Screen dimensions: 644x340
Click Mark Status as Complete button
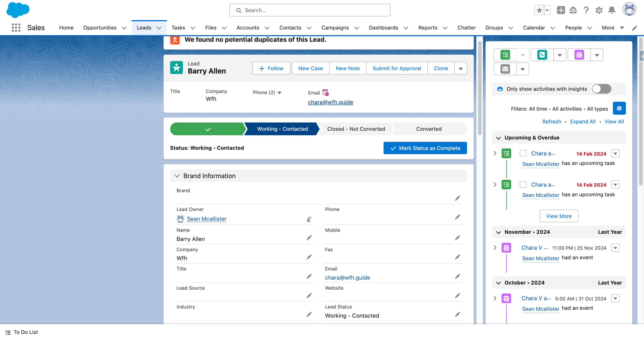(425, 148)
